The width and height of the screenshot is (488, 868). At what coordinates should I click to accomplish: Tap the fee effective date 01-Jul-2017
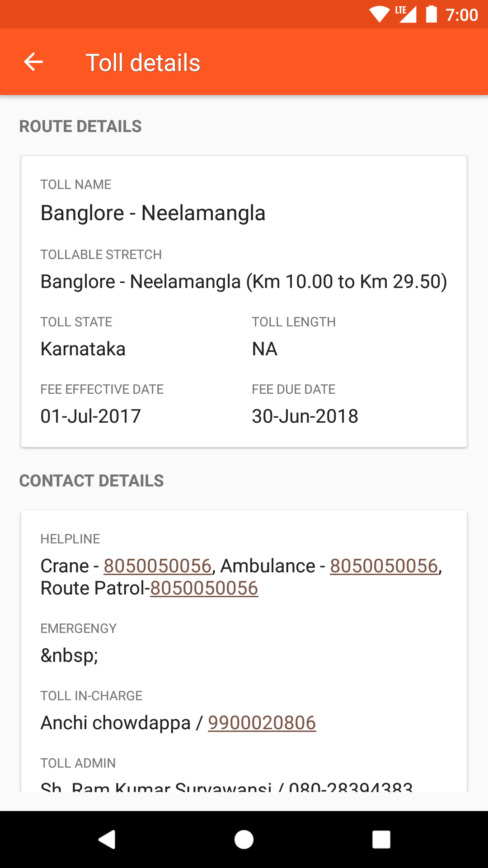click(x=91, y=416)
